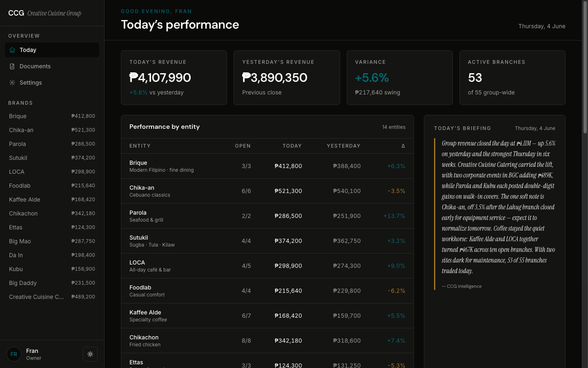Select Chika-an brand in sidebar

[52, 130]
